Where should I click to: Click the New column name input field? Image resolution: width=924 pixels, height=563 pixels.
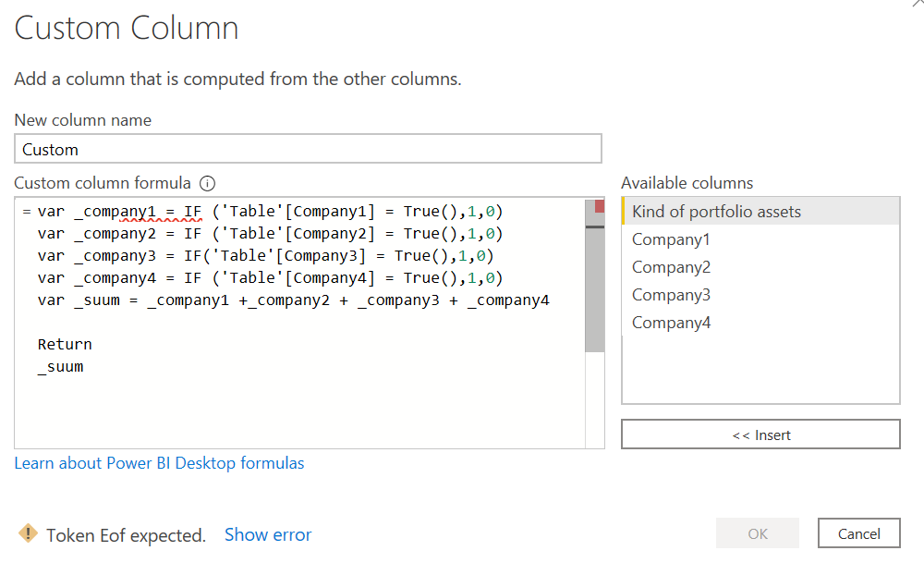pyautogui.click(x=308, y=149)
